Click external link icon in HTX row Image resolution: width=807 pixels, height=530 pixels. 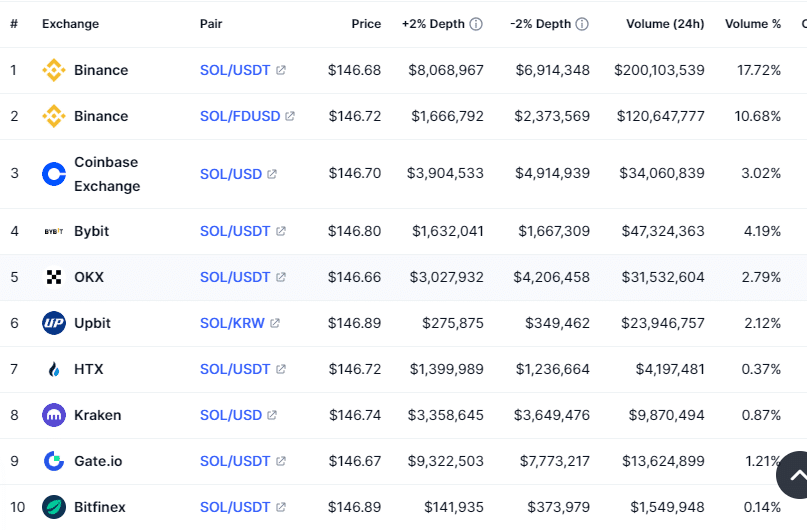click(x=280, y=369)
